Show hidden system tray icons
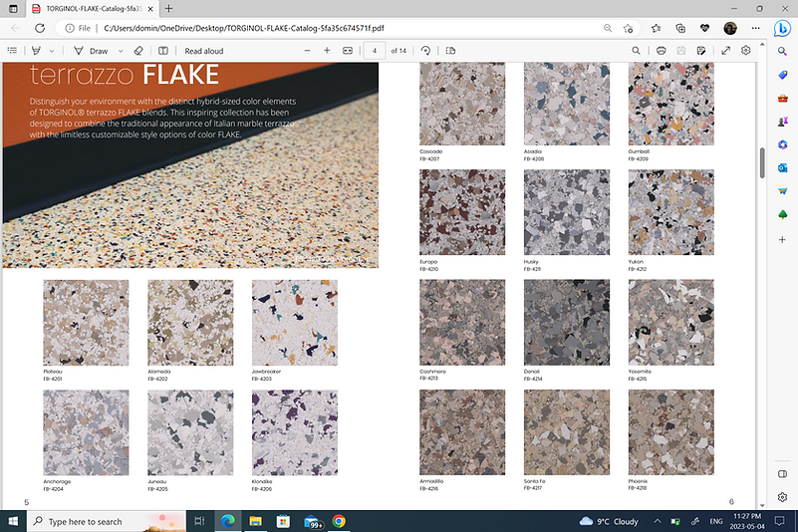798x532 pixels. click(x=657, y=521)
